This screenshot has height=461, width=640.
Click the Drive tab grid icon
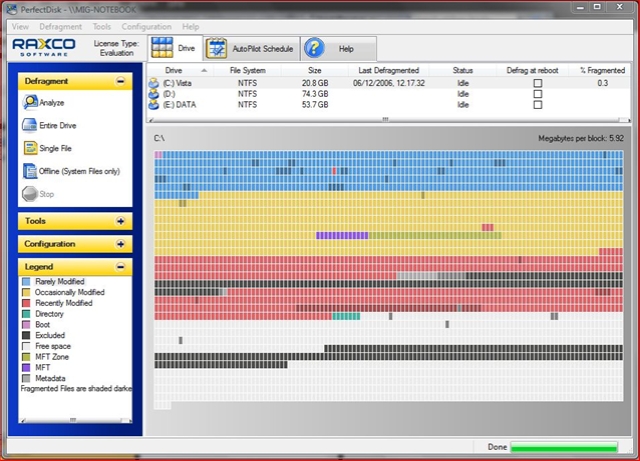coord(162,48)
